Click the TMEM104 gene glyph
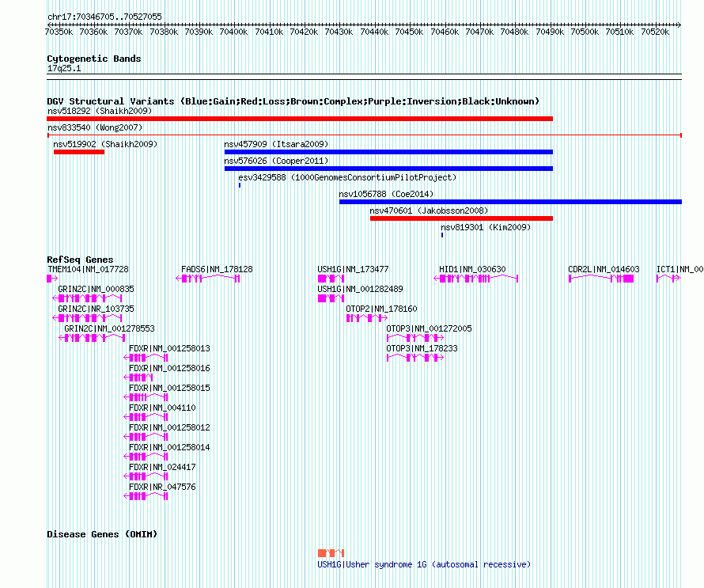Viewport: 704px width, 588px height. tap(52, 279)
